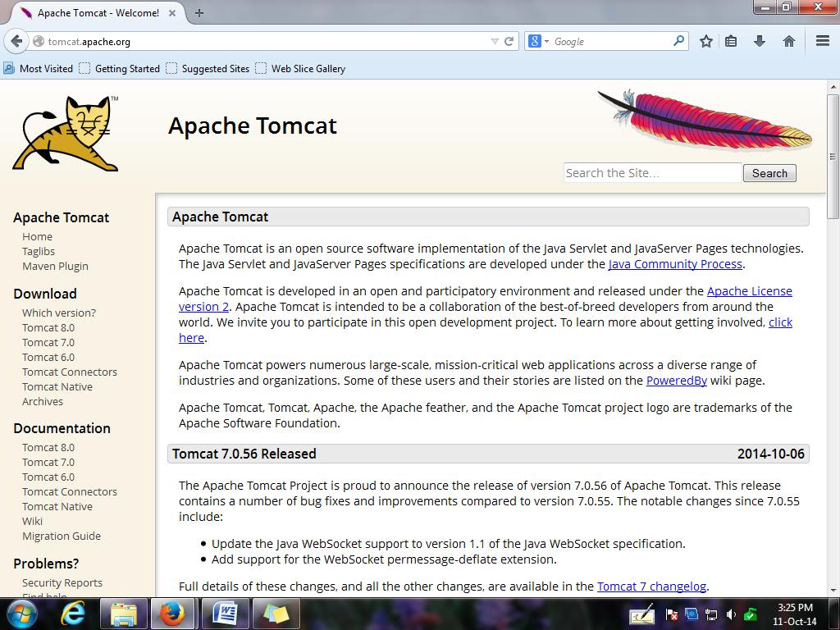Open the Downloads arrow icon
The image size is (840, 630).
click(760, 41)
